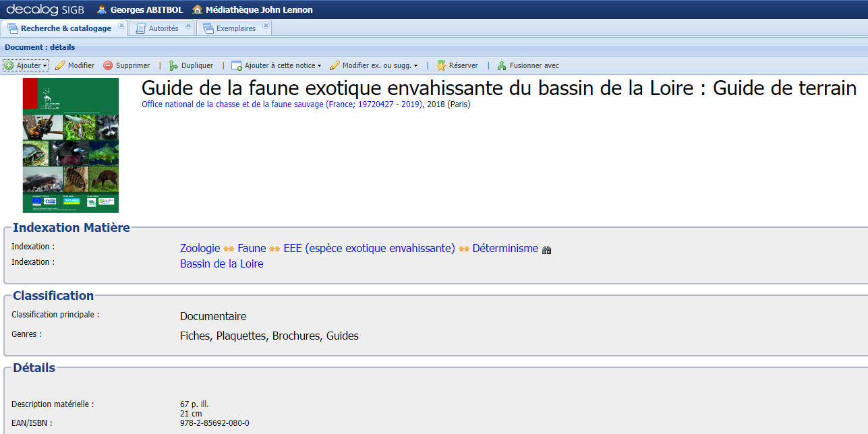Click the Ajouter à cette notice icon

(237, 65)
